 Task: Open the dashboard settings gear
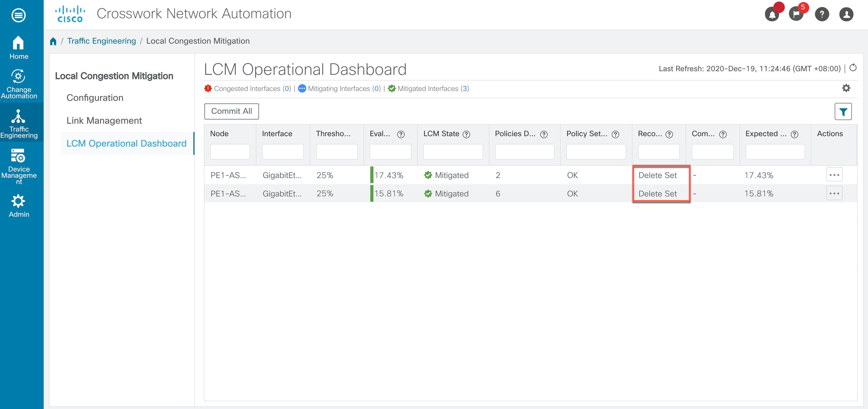click(x=846, y=88)
